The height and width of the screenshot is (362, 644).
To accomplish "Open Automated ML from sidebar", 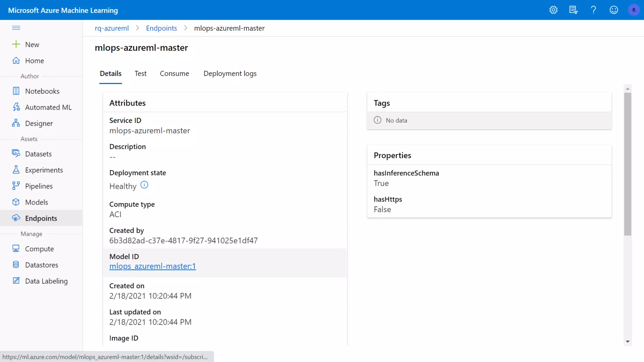I will [48, 107].
